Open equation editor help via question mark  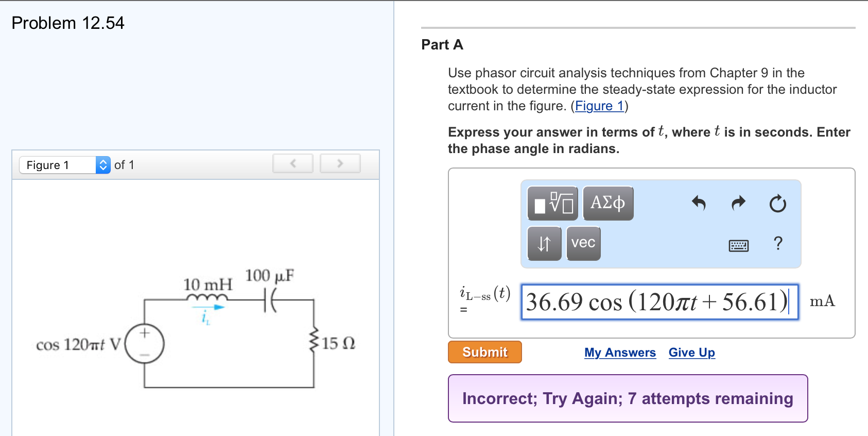tap(778, 243)
